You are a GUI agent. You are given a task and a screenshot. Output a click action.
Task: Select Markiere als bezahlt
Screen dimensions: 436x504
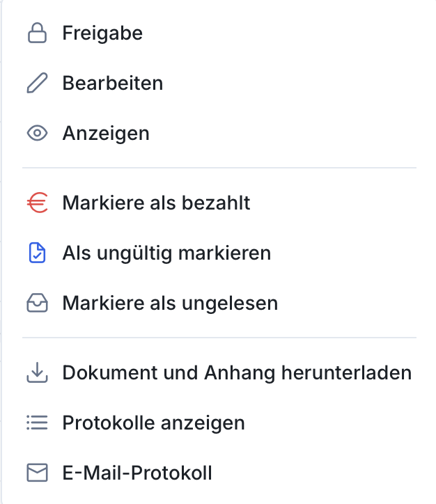tap(156, 203)
